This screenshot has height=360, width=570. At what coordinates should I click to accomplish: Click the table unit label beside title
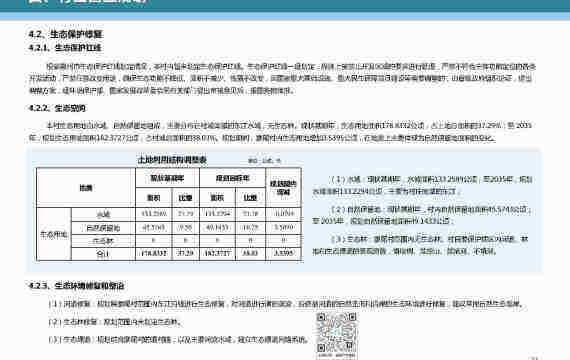coord(264,161)
